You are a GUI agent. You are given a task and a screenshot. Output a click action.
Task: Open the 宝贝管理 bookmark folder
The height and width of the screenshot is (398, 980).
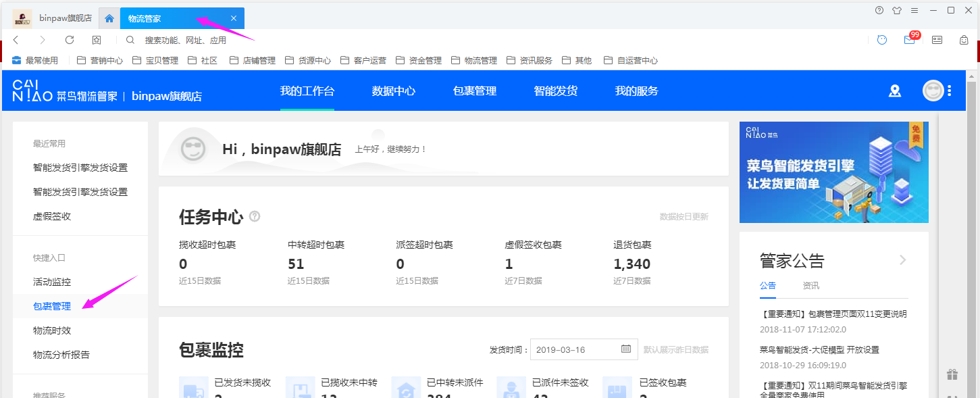[155, 60]
